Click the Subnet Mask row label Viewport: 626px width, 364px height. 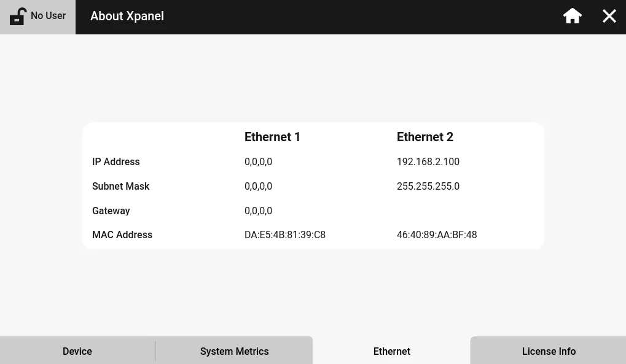[x=120, y=187]
